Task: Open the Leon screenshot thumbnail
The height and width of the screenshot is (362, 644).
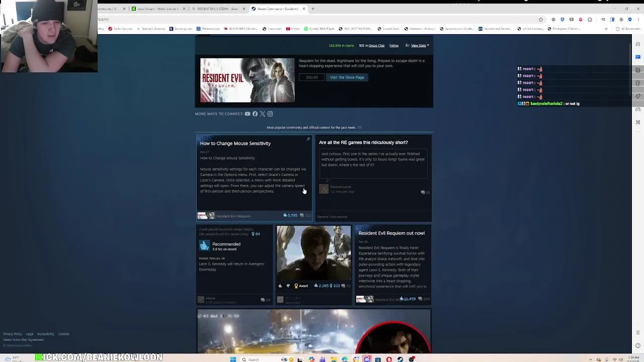Action: (313, 253)
